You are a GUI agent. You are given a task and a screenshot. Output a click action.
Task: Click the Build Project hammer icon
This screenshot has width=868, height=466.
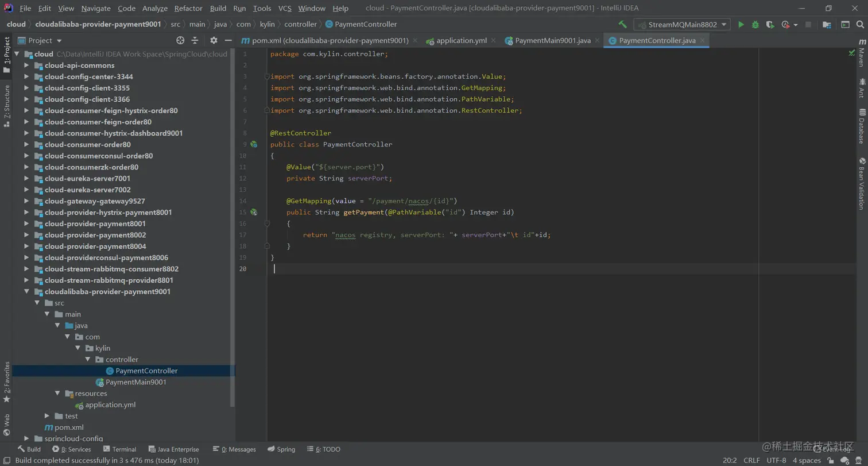pyautogui.click(x=623, y=25)
